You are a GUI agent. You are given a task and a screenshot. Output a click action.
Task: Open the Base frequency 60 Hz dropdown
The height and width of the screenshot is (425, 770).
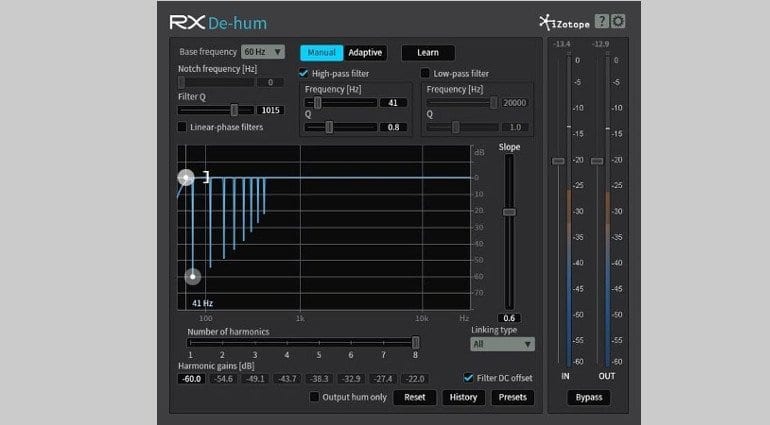pos(263,52)
